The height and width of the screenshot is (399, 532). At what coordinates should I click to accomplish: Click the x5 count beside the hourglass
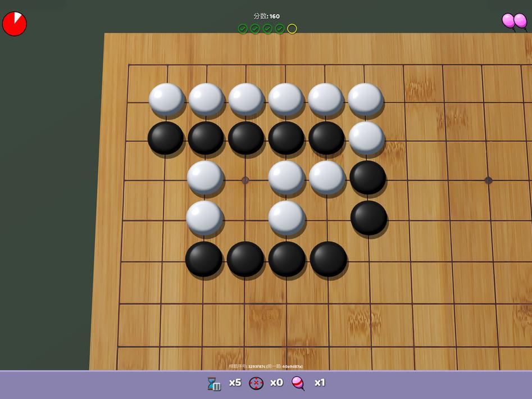(234, 382)
